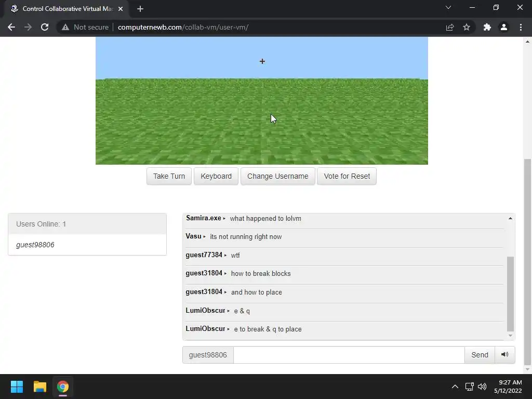Click the browser back arrow
Image resolution: width=532 pixels, height=399 pixels.
[11, 27]
